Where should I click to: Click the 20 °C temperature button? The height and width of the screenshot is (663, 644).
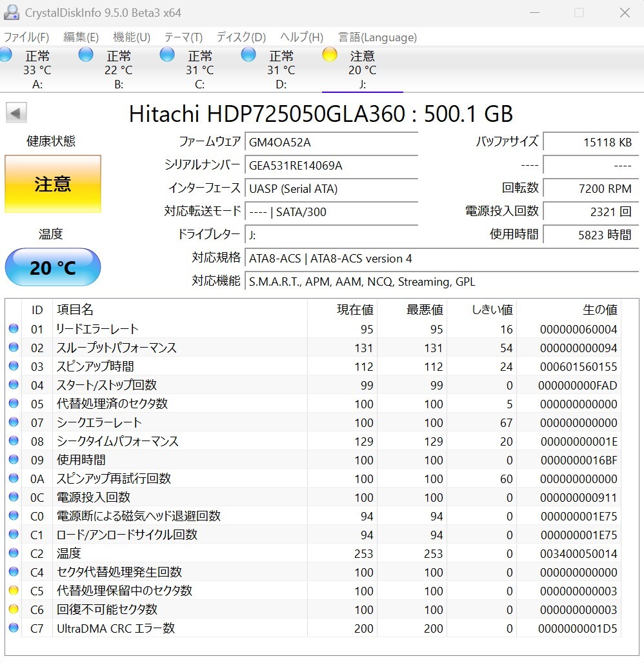pyautogui.click(x=53, y=267)
